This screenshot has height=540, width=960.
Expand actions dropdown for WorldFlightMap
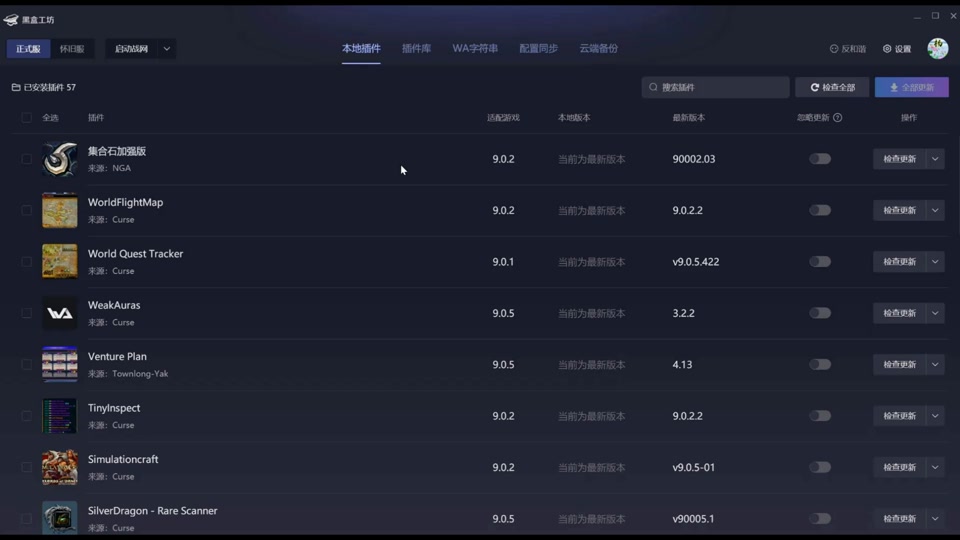pyautogui.click(x=935, y=211)
